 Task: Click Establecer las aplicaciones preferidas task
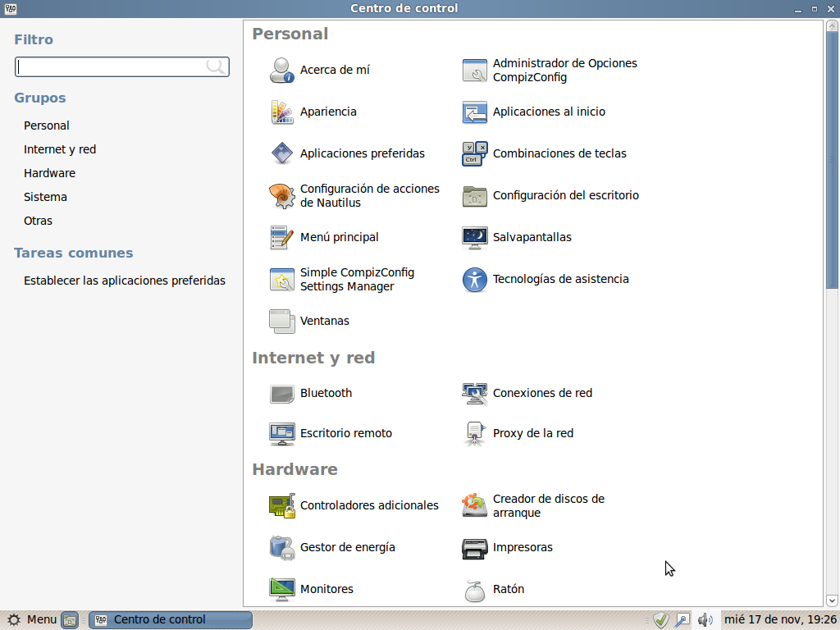[125, 281]
